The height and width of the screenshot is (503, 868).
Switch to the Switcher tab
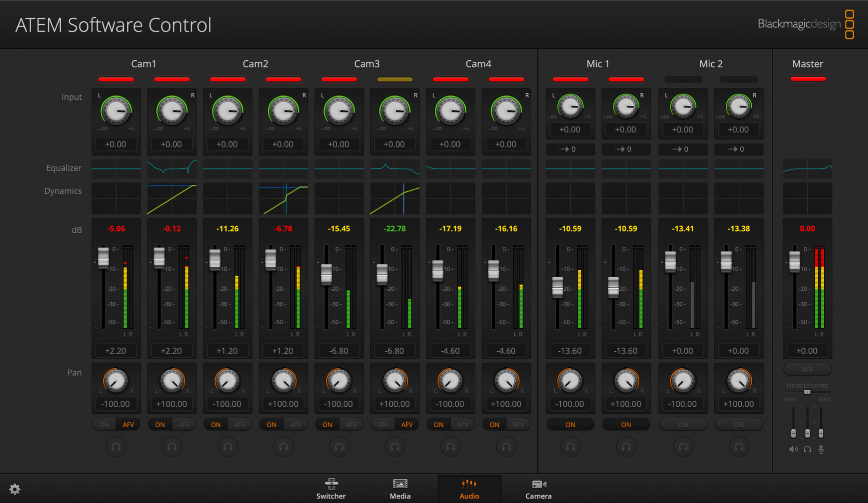(331, 489)
